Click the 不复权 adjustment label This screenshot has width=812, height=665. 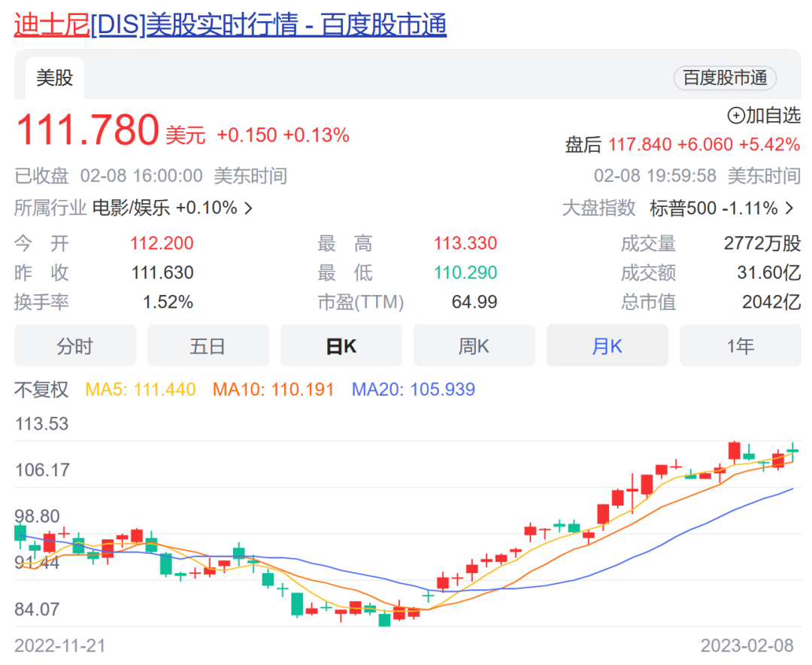(41, 389)
